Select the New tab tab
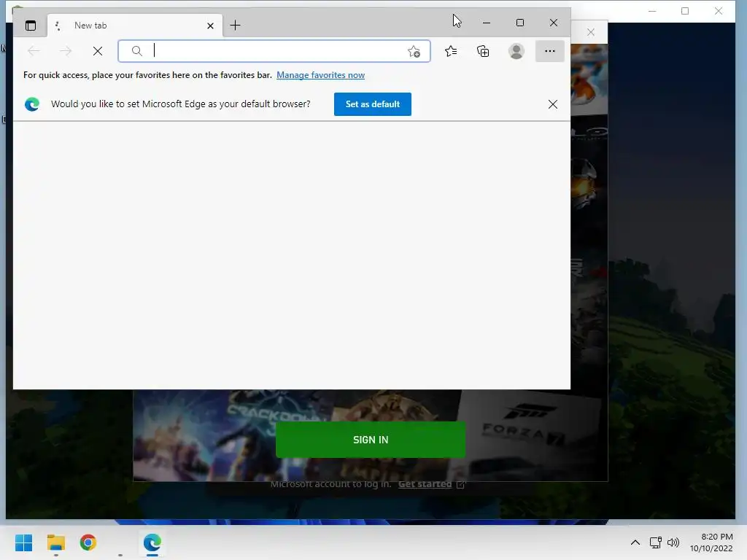Screen dimensions: 747x560 tap(134, 26)
